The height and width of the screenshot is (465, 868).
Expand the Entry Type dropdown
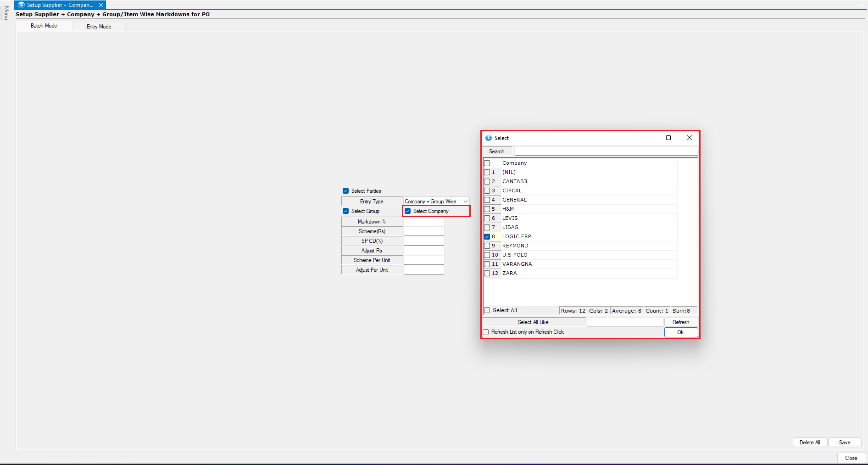(465, 202)
